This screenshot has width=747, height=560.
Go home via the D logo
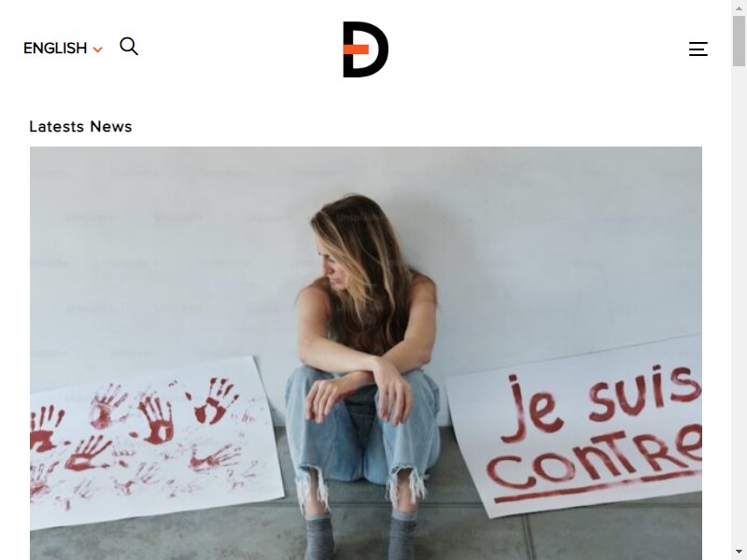pyautogui.click(x=365, y=49)
